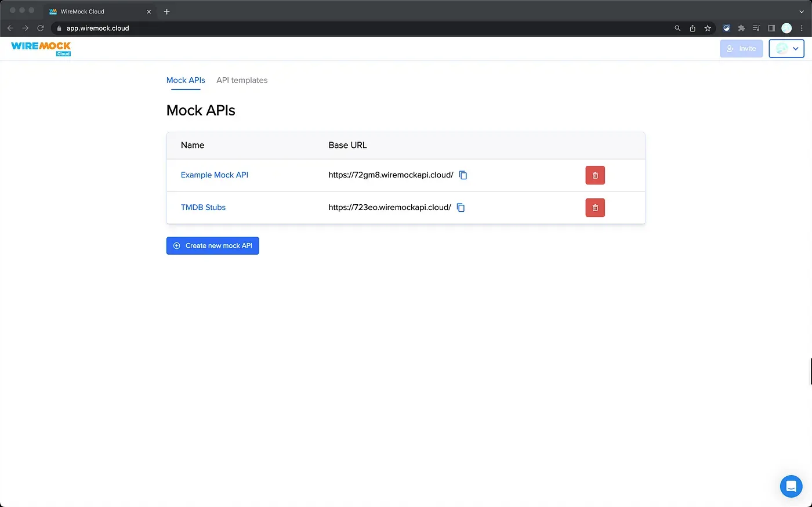
Task: Select the Mock APIs tab
Action: [x=186, y=80]
